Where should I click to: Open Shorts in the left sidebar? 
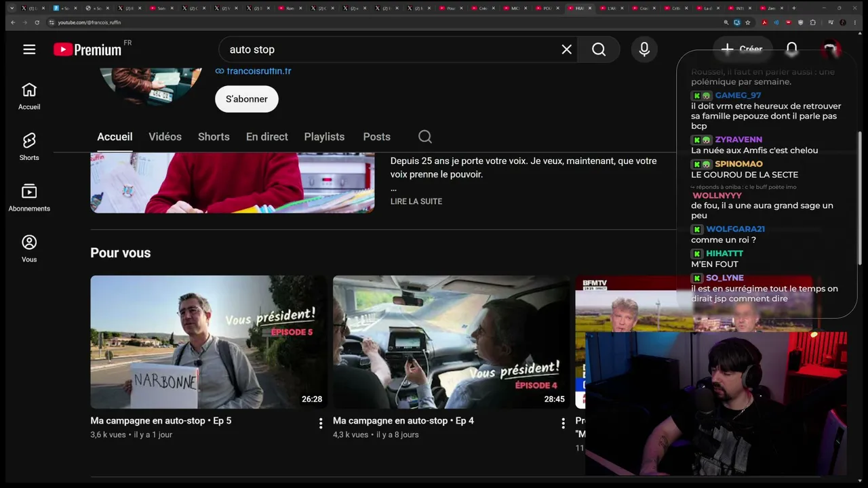pos(29,147)
